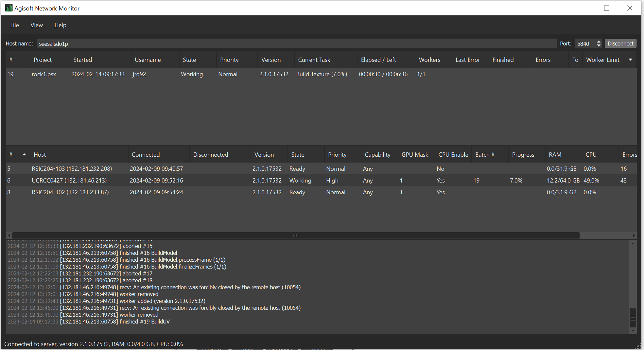
Task: Click the sort arrow in Worker Limit header
Action: coord(630,60)
